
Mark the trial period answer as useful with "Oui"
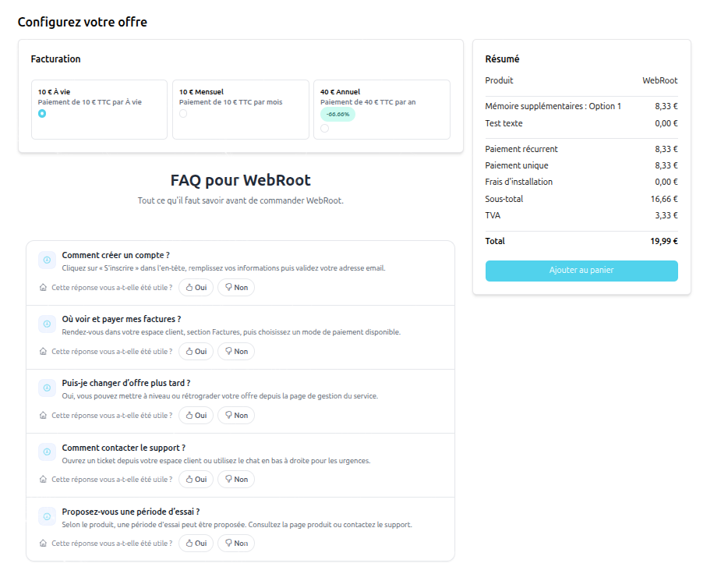196,544
